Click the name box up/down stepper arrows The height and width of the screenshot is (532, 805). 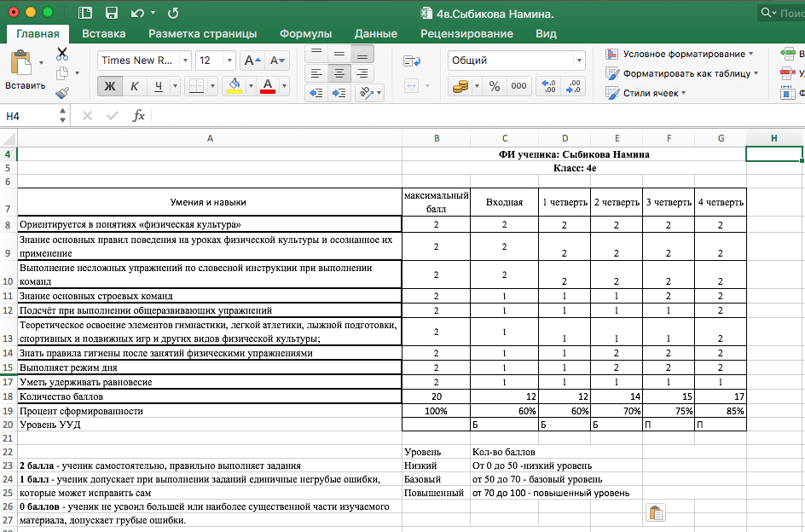click(x=62, y=116)
